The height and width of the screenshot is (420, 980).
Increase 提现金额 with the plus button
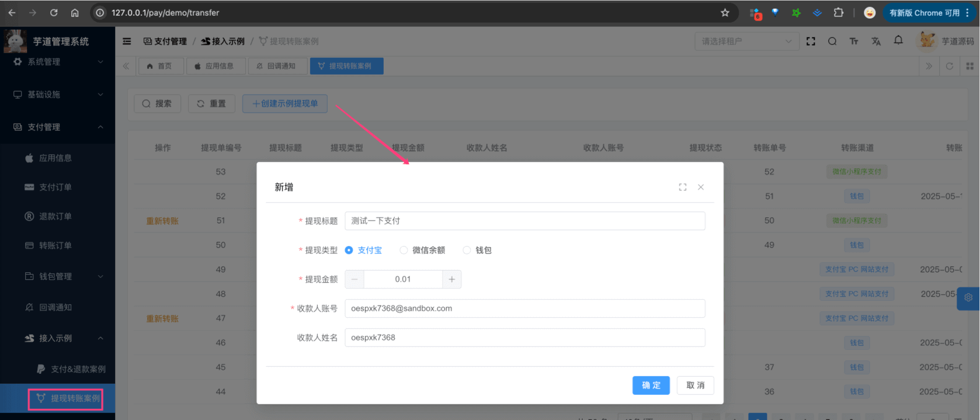click(451, 279)
